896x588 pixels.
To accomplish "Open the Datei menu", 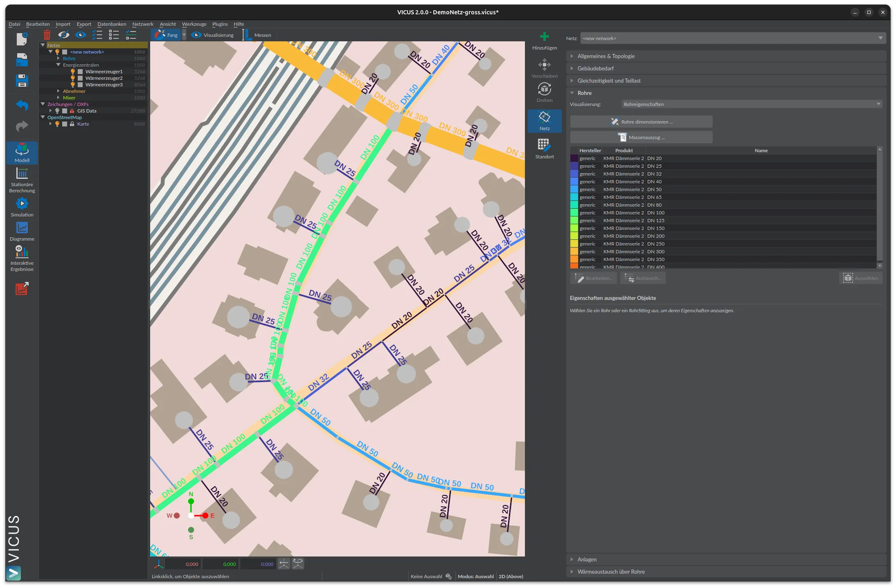I will (x=14, y=24).
